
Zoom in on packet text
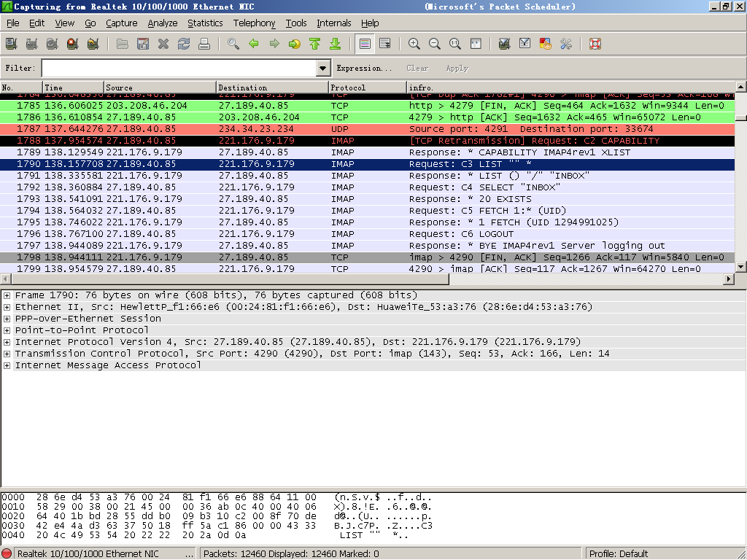tap(414, 44)
